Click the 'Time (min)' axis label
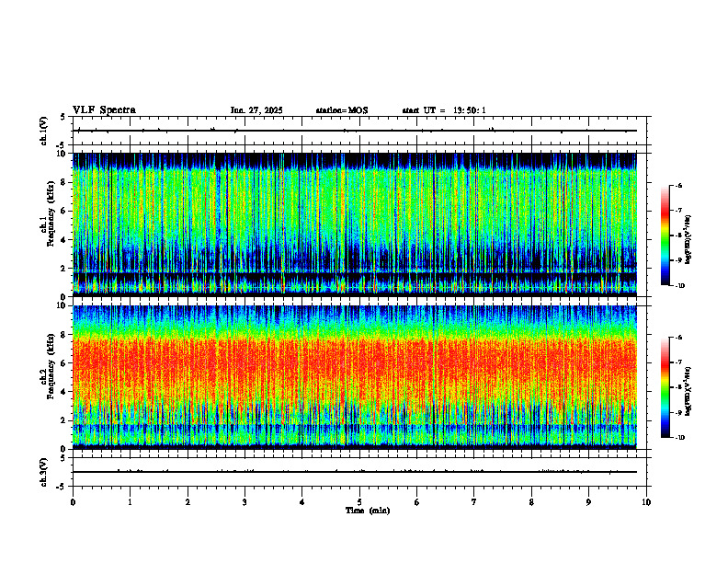 (368, 511)
